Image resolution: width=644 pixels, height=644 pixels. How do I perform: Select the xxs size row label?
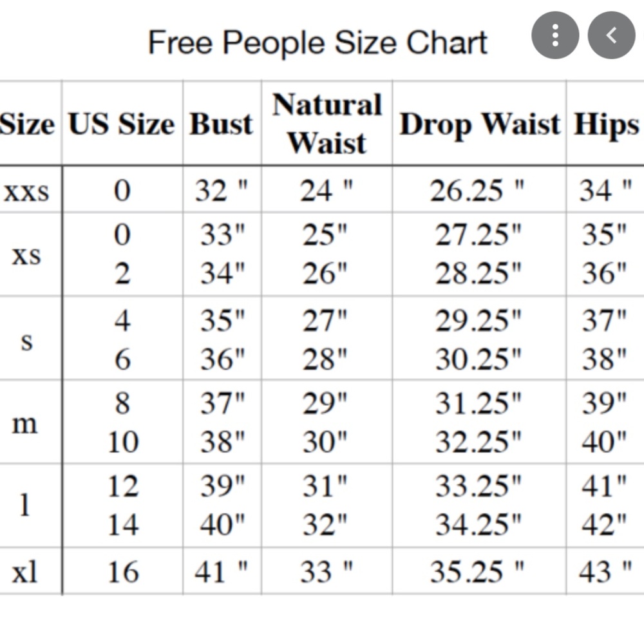pos(26,191)
